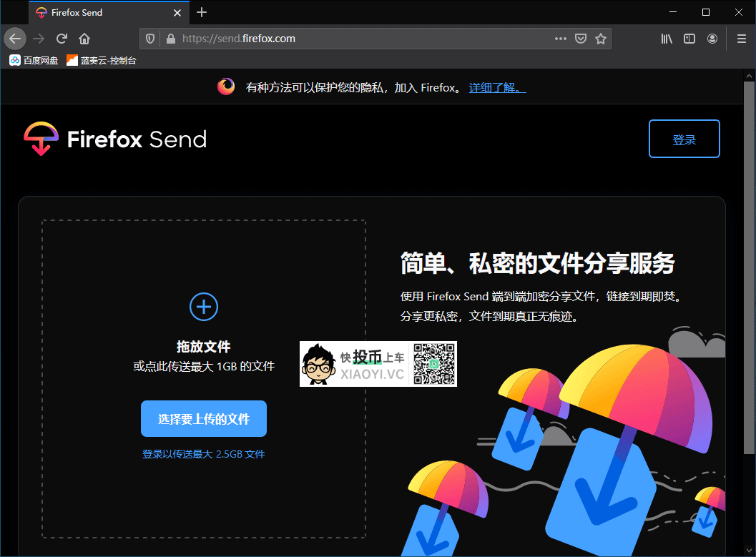
Task: Maximize the Firefox window
Action: [706, 12]
